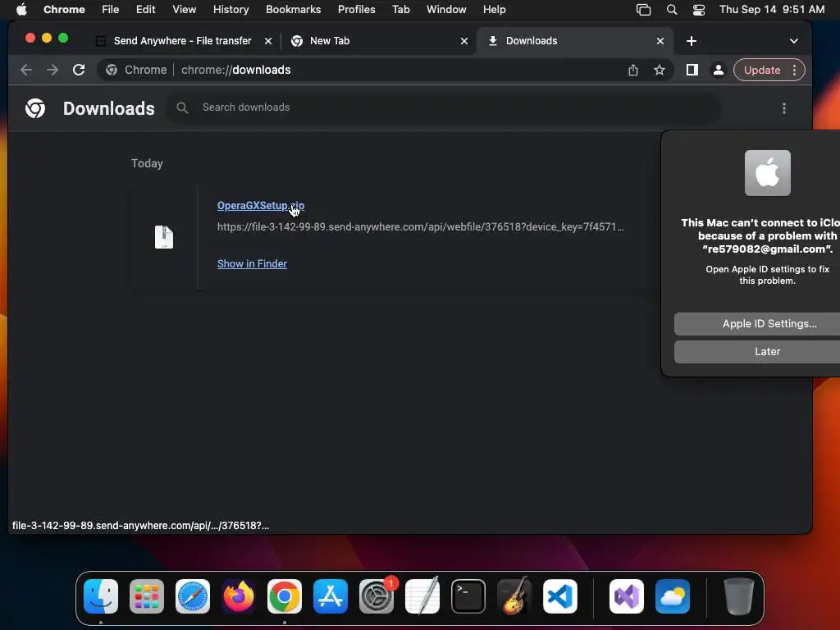Screen dimensions: 840x630
Task: Open the Bookmarks menu
Action: point(293,10)
